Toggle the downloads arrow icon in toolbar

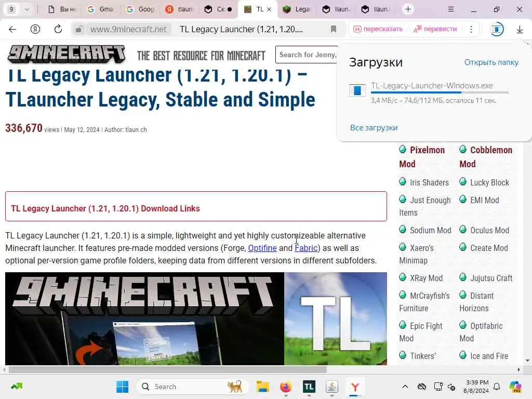pos(520,30)
